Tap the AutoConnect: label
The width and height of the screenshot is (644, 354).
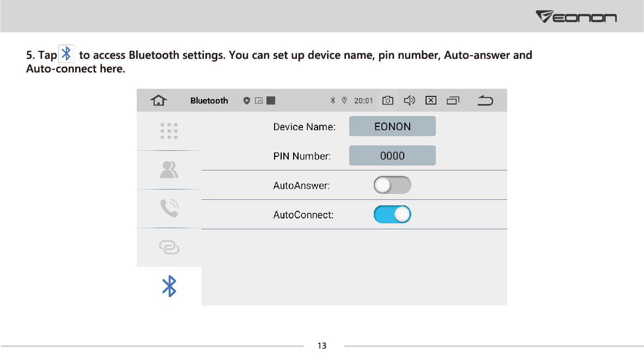coord(303,215)
